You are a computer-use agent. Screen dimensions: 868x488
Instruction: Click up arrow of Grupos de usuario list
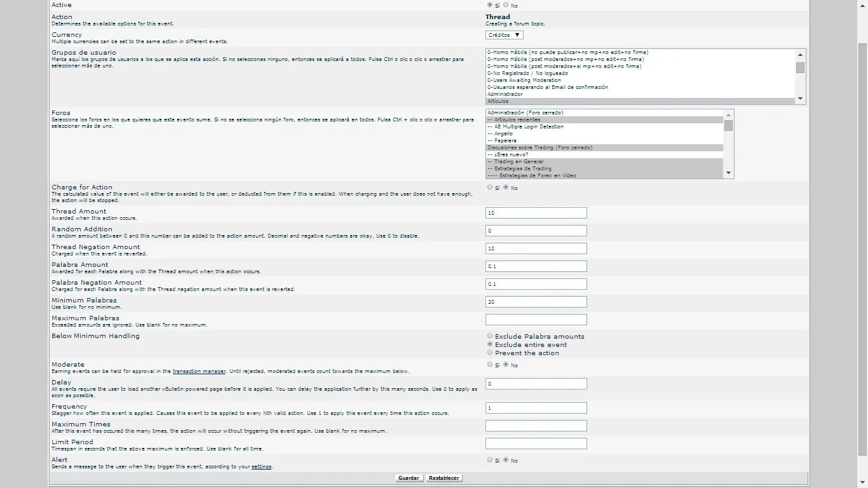800,55
